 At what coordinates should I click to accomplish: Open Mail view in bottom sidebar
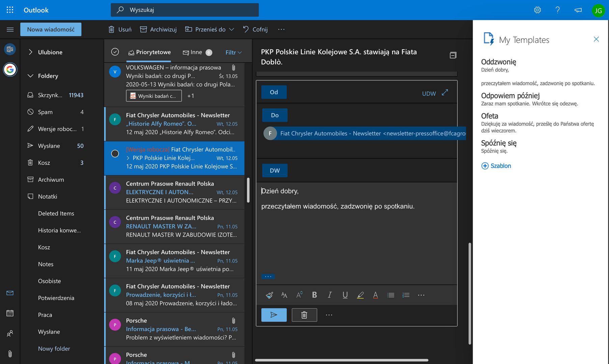tap(10, 293)
